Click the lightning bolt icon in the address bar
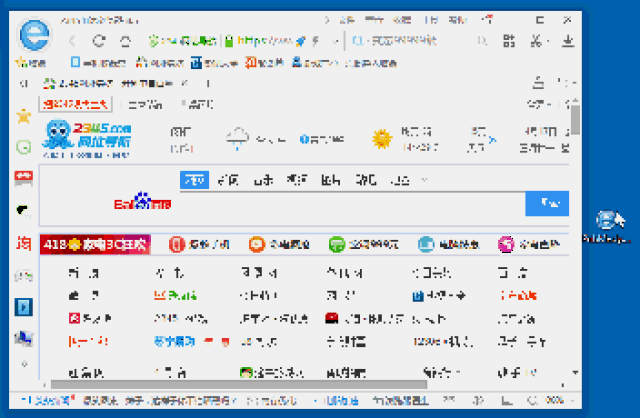Screen dimensions: 640x418 316,40
